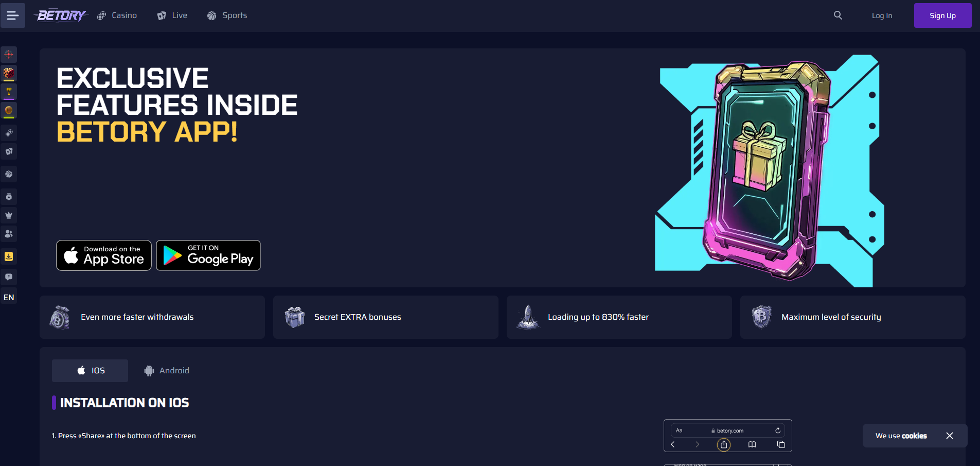Open the Sports section in top navigation

click(227, 15)
